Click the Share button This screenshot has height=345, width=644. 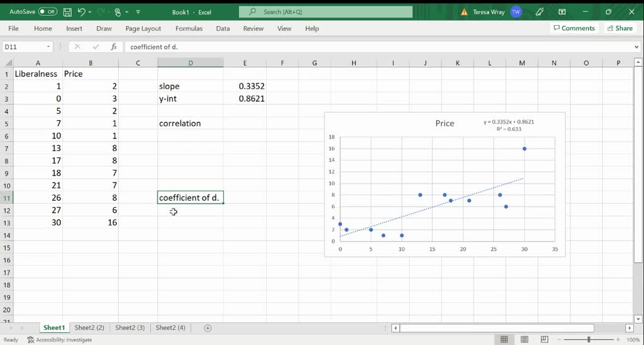619,28
